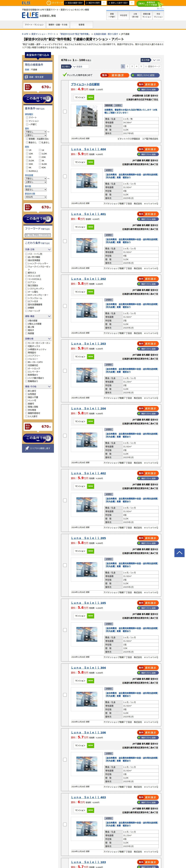Open the マイサーチ clock icon
Screen dimensions: 186x868
(49, 3)
